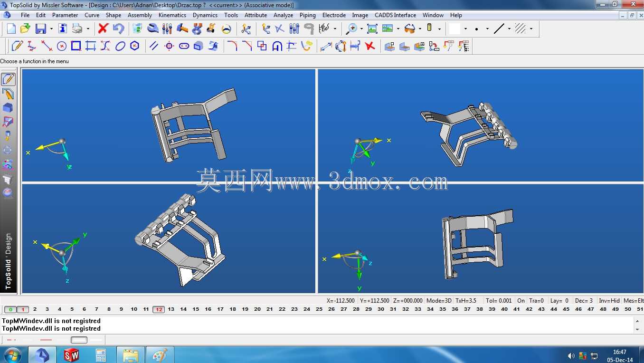Click the New document icon
The height and width of the screenshot is (363, 644).
coord(11,29)
